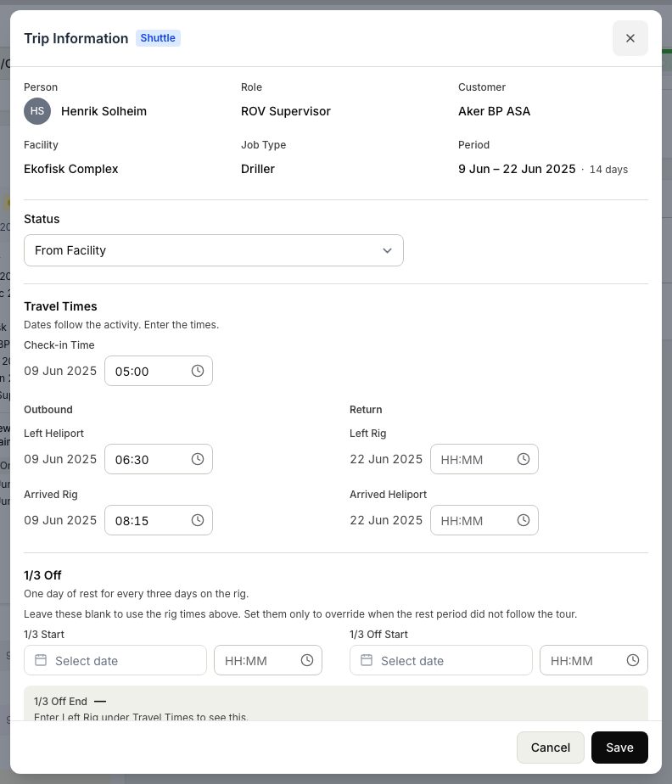This screenshot has width=672, height=784.
Task: Open clock picker for Arrived Rig
Action: click(x=198, y=520)
